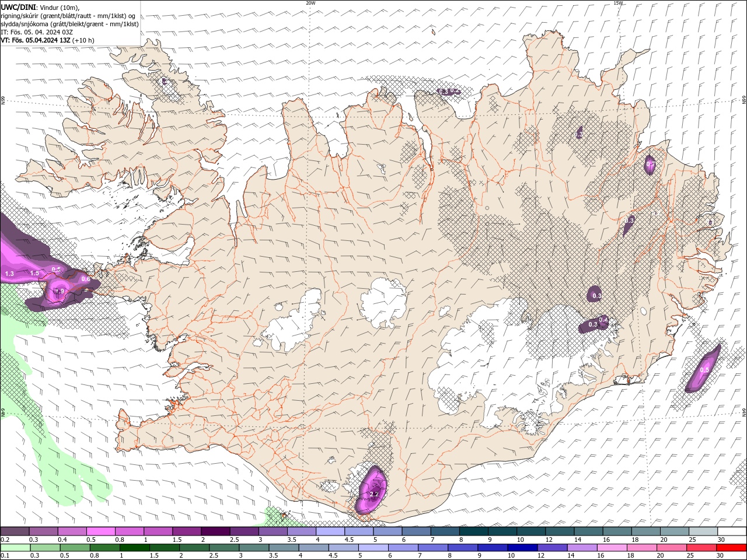Click the '1.5' precipitation value off the west coast
This screenshot has height=560, width=747.
pos(34,273)
